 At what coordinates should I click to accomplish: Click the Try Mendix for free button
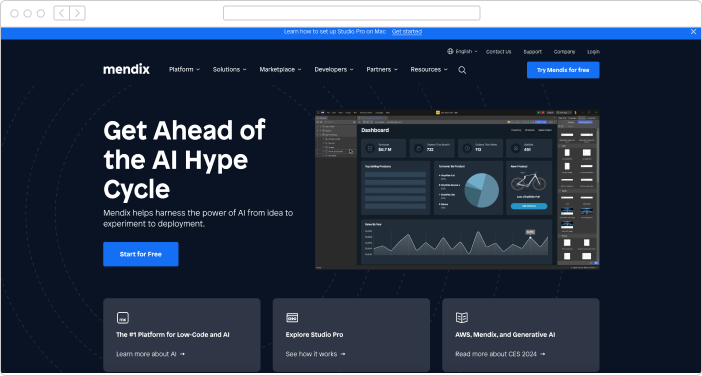click(563, 70)
